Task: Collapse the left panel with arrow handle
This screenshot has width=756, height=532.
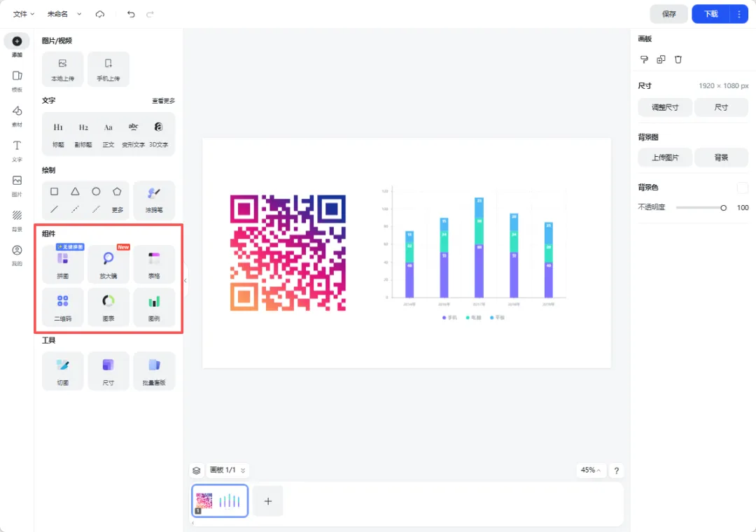Action: coord(185,280)
